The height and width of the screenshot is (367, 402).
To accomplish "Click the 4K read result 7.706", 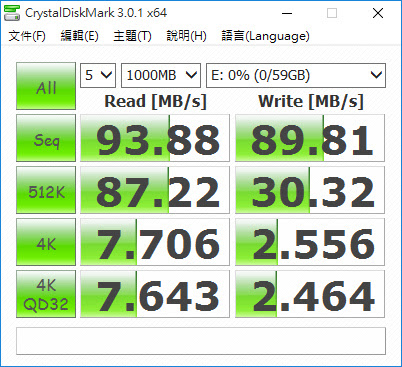I will [x=155, y=242].
